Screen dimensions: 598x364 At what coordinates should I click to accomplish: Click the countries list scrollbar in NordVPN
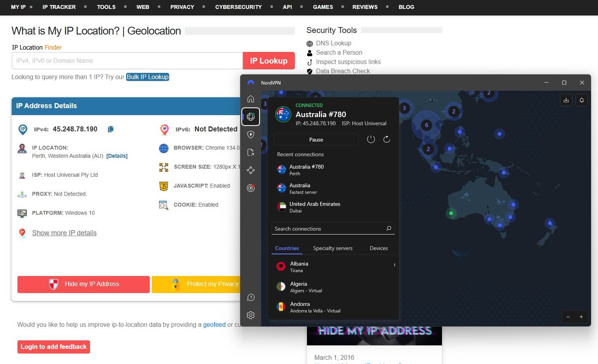[395, 265]
